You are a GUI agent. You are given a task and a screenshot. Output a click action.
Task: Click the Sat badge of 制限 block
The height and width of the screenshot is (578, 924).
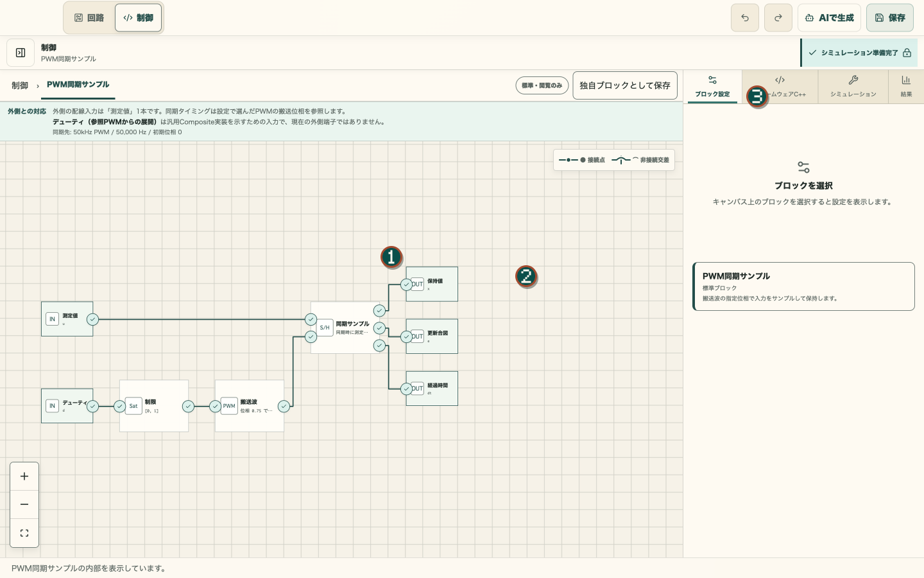tap(133, 406)
